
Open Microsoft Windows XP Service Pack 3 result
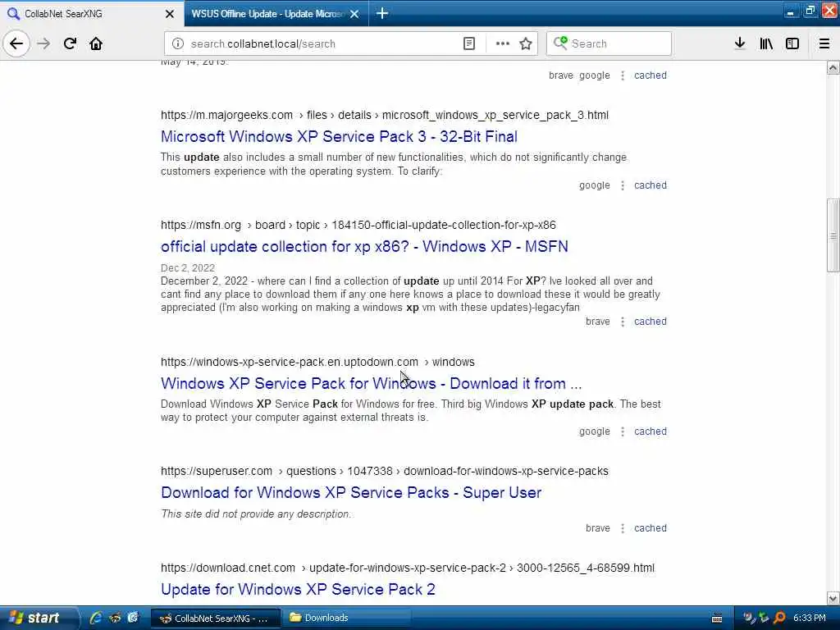tap(339, 137)
